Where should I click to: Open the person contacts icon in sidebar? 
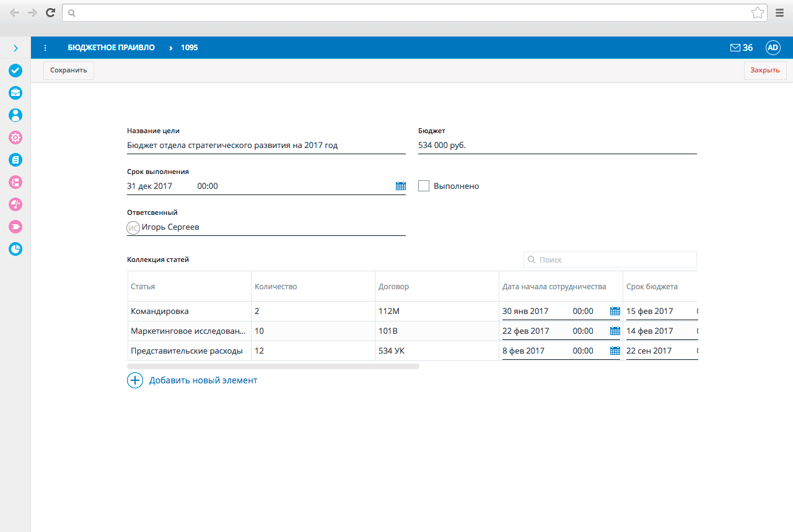(x=15, y=115)
